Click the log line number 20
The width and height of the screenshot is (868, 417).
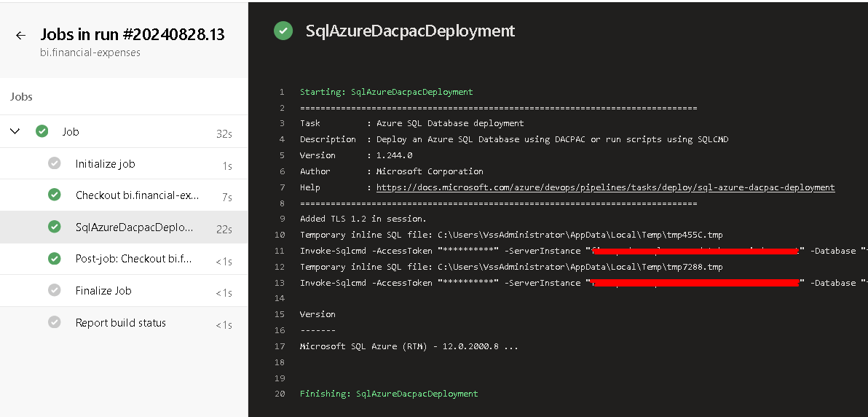click(x=280, y=394)
